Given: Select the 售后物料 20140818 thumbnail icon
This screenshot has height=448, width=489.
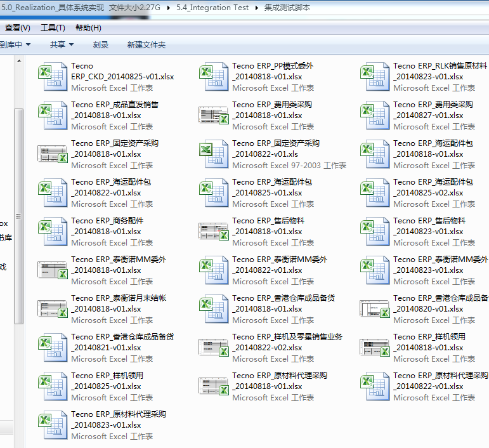Looking at the screenshot, I should pyautogui.click(x=214, y=231).
